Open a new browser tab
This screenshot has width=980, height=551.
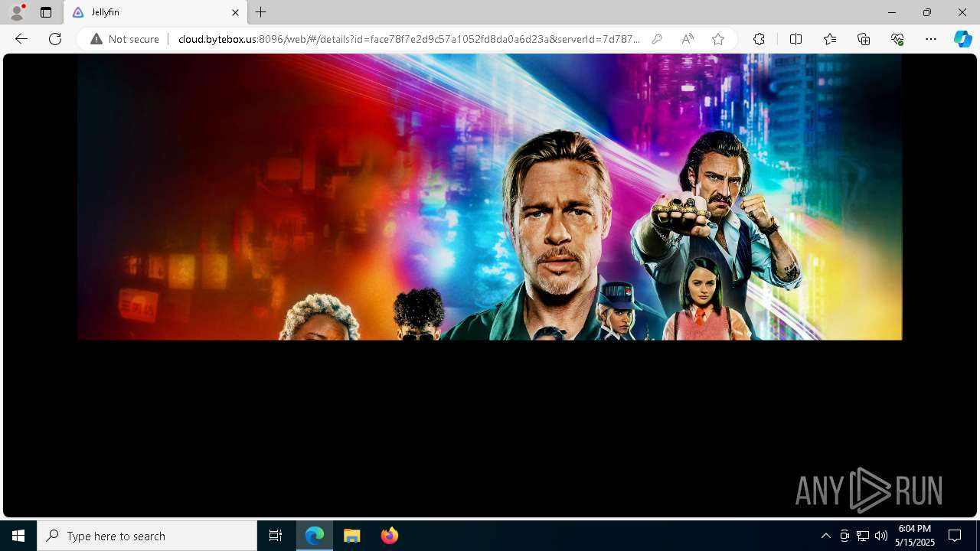(261, 12)
